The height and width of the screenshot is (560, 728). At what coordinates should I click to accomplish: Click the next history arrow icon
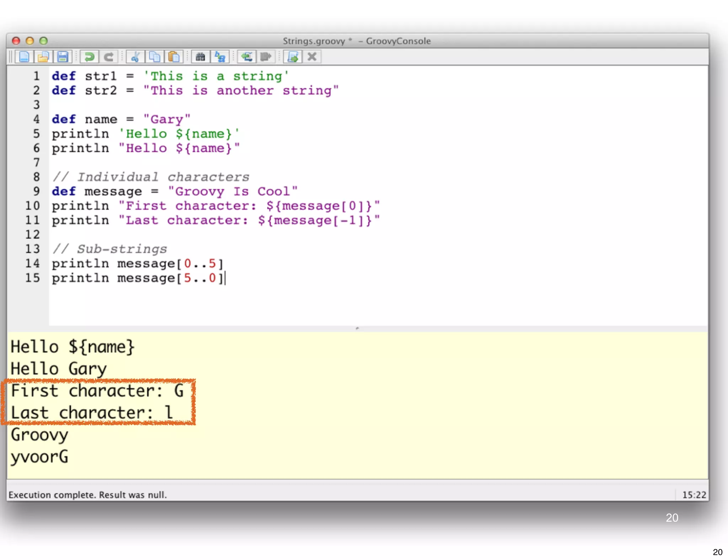pyautogui.click(x=266, y=57)
